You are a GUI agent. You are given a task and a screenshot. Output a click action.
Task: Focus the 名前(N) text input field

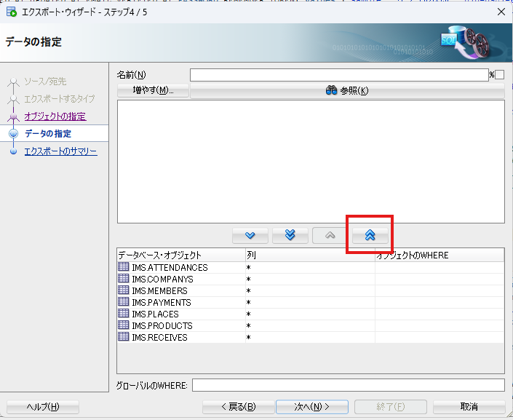[x=338, y=75]
